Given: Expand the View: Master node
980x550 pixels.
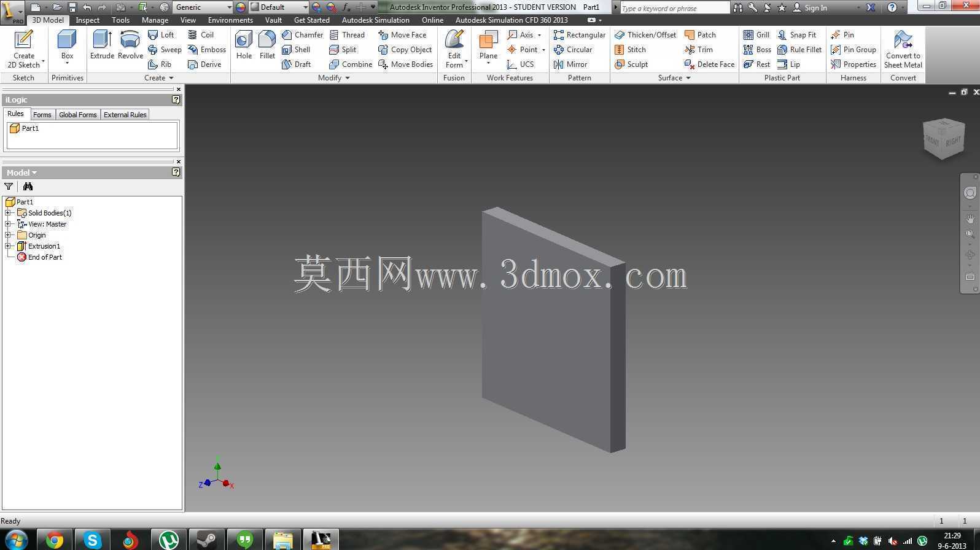Looking at the screenshot, I should [x=8, y=224].
